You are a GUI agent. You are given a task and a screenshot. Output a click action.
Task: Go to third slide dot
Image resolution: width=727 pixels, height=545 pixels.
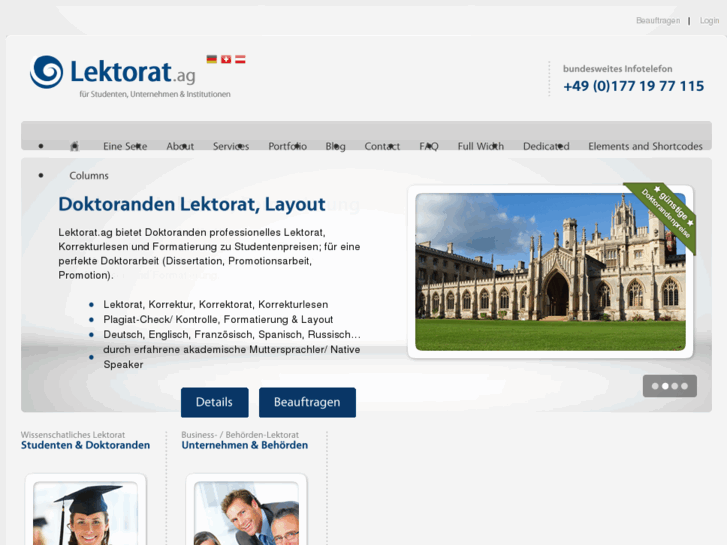click(x=675, y=386)
